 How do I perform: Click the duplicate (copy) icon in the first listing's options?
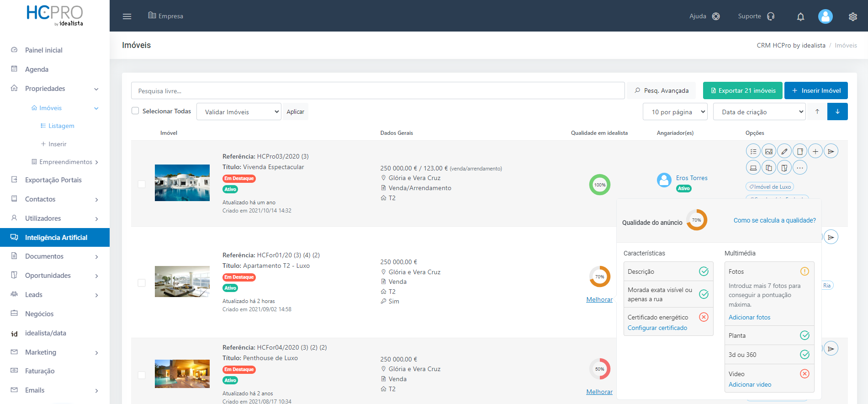tap(769, 168)
